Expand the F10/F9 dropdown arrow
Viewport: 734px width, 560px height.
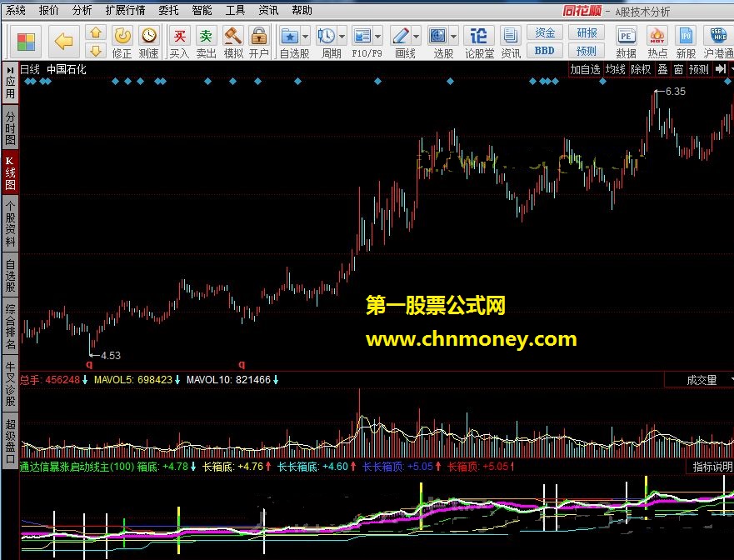(378, 36)
